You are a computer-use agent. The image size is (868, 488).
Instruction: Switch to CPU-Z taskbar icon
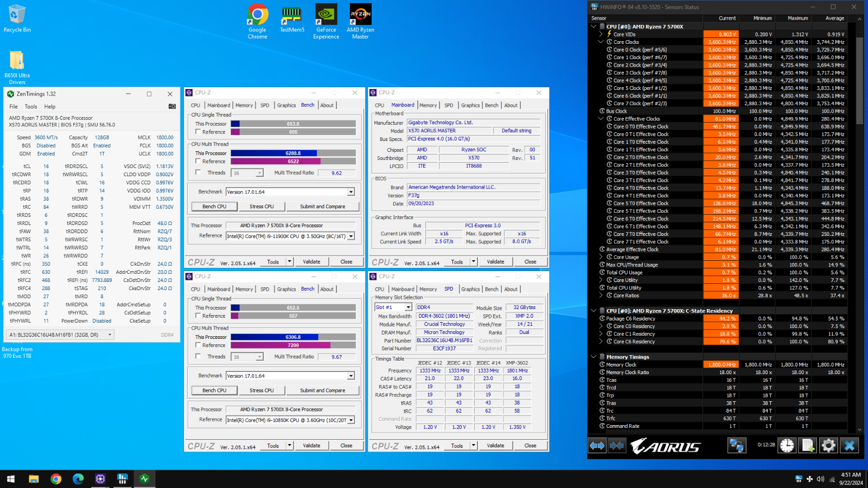pos(100,479)
